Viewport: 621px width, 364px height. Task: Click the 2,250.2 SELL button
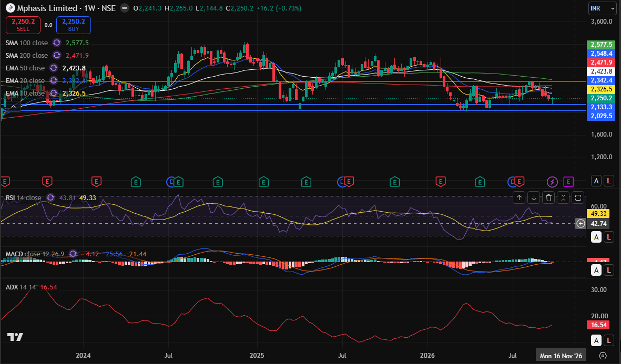[x=23, y=25]
